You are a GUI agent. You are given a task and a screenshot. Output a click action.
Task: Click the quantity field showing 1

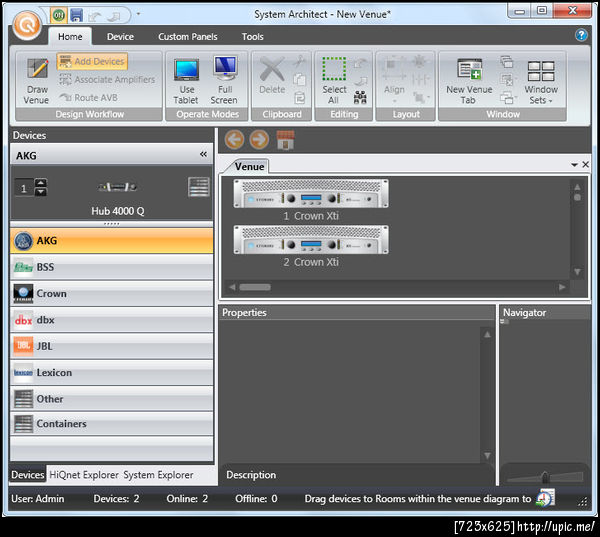click(x=24, y=188)
